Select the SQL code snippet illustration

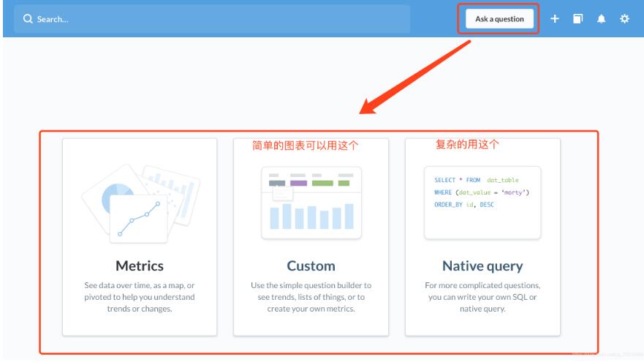(x=482, y=203)
